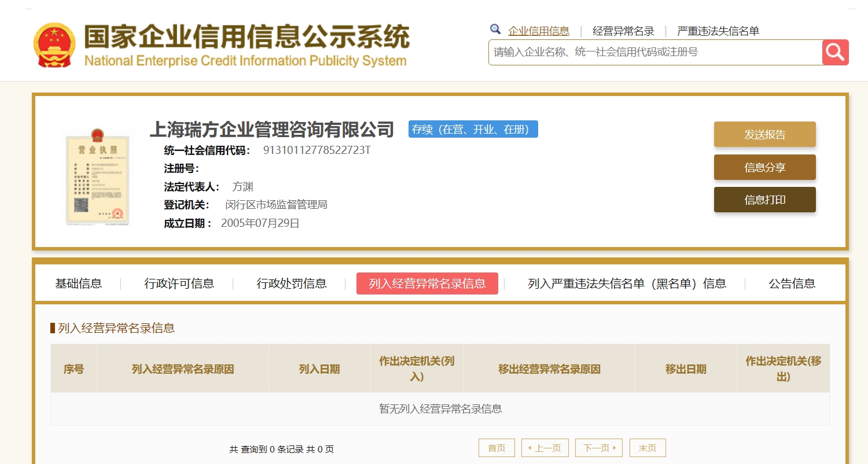Switch to the 公告信息 tab
This screenshot has width=868, height=464.
click(x=792, y=283)
